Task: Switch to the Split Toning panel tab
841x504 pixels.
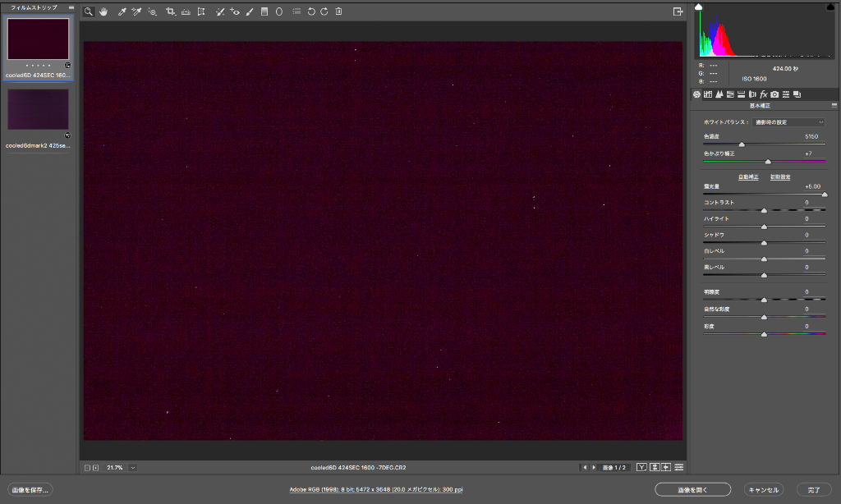Action: (742, 94)
